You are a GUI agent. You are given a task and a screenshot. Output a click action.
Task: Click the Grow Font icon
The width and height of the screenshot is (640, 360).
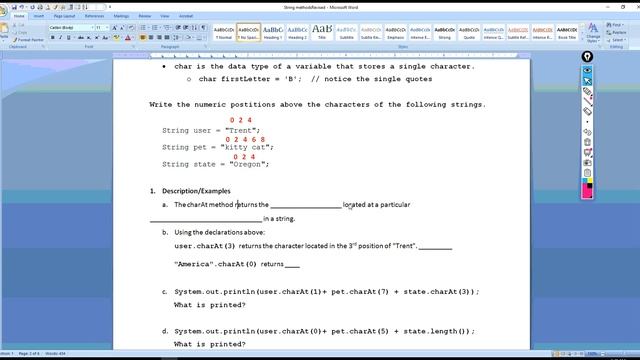pos(114,27)
